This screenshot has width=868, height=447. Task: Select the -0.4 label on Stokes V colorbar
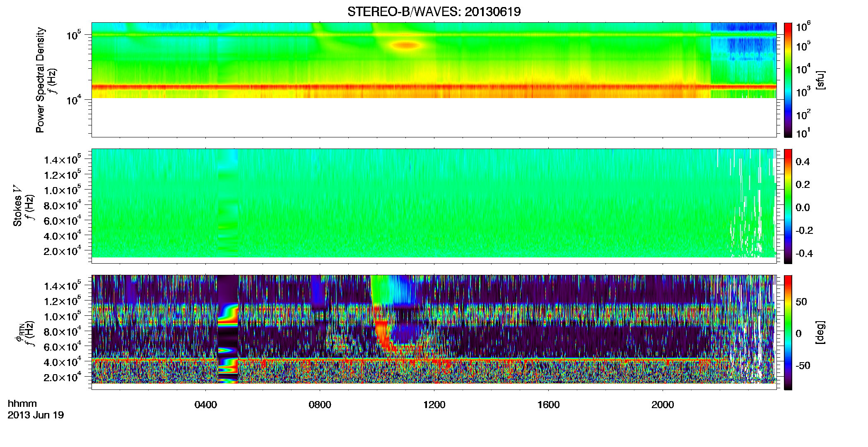(804, 254)
